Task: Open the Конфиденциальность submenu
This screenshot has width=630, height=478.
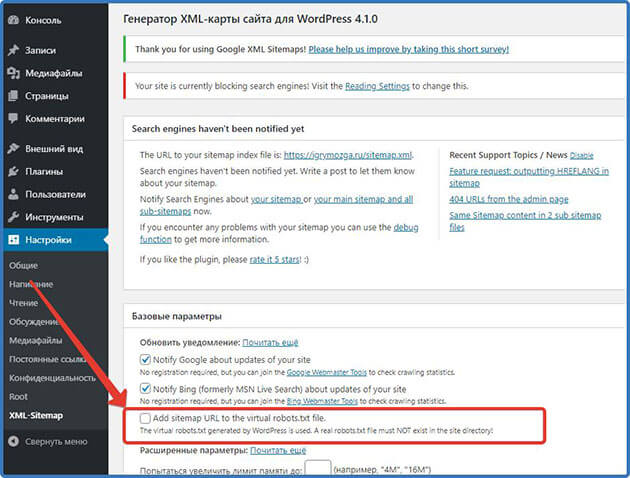Action: click(52, 378)
